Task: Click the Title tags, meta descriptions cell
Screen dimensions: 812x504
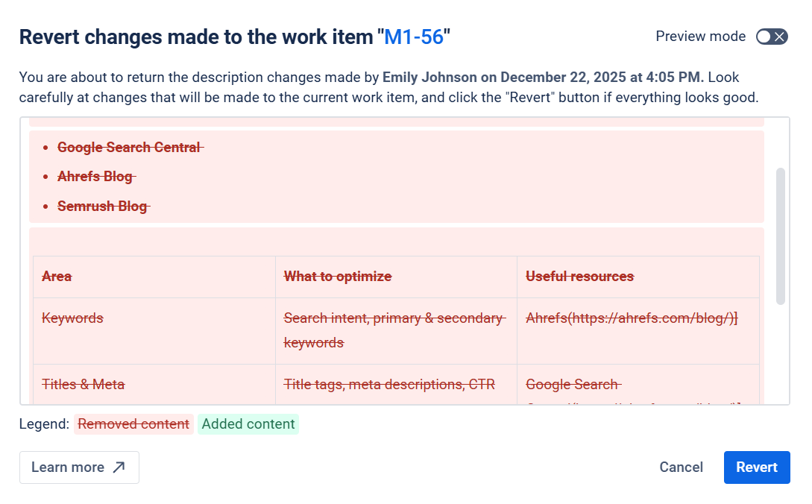Action: pyautogui.click(x=389, y=385)
